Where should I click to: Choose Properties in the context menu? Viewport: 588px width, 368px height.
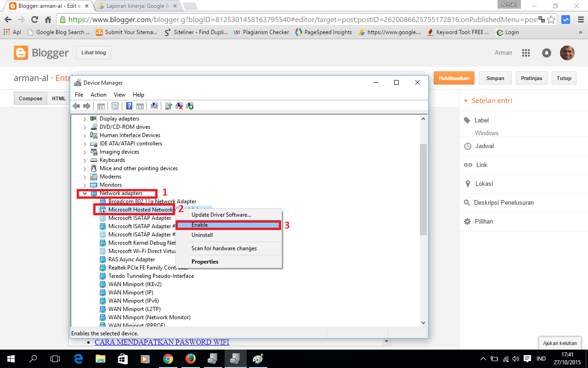(229, 262)
